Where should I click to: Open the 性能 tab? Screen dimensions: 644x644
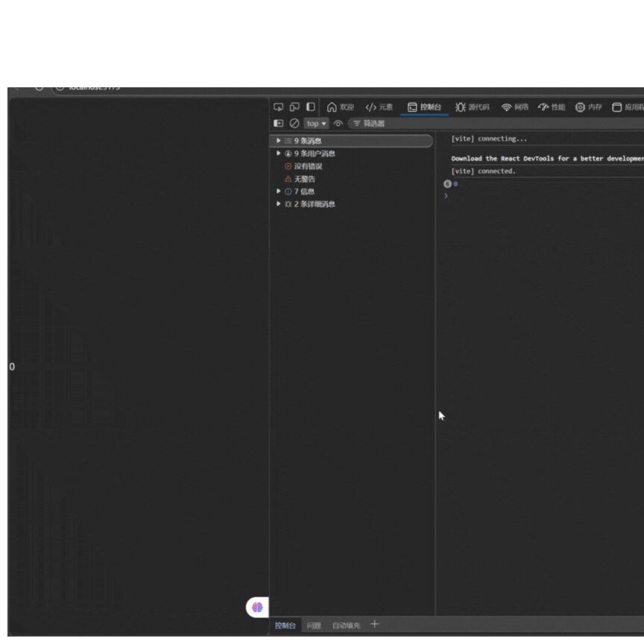(x=552, y=107)
